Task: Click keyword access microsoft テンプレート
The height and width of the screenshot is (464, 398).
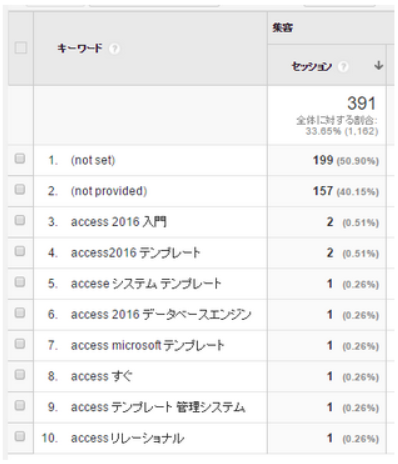Action: click(147, 346)
